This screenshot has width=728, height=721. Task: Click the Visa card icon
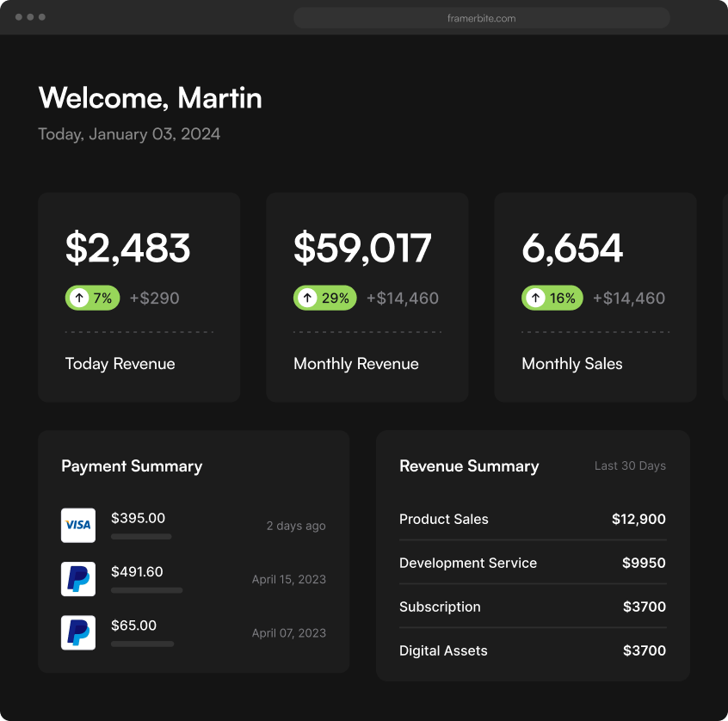(78, 525)
